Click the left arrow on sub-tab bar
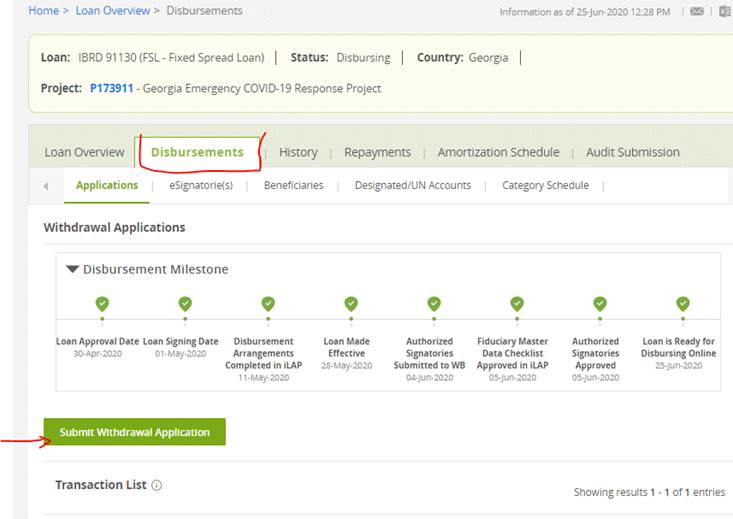This screenshot has width=733, height=519. 46,186
